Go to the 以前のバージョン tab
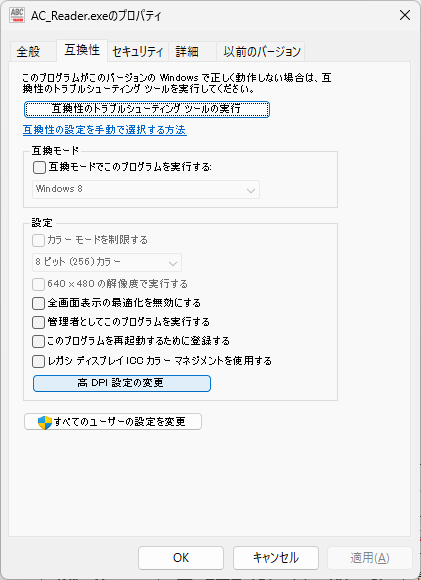The image size is (421, 580). pyautogui.click(x=262, y=51)
